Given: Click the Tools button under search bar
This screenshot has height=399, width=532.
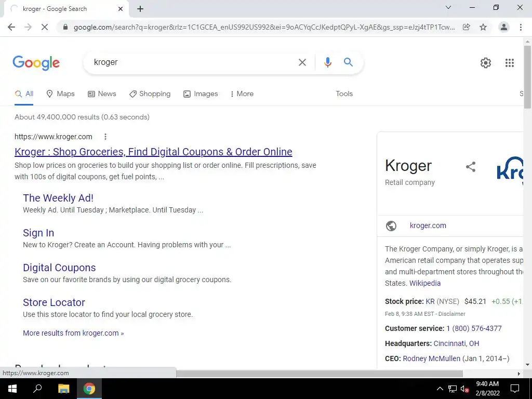Looking at the screenshot, I should 344,94.
